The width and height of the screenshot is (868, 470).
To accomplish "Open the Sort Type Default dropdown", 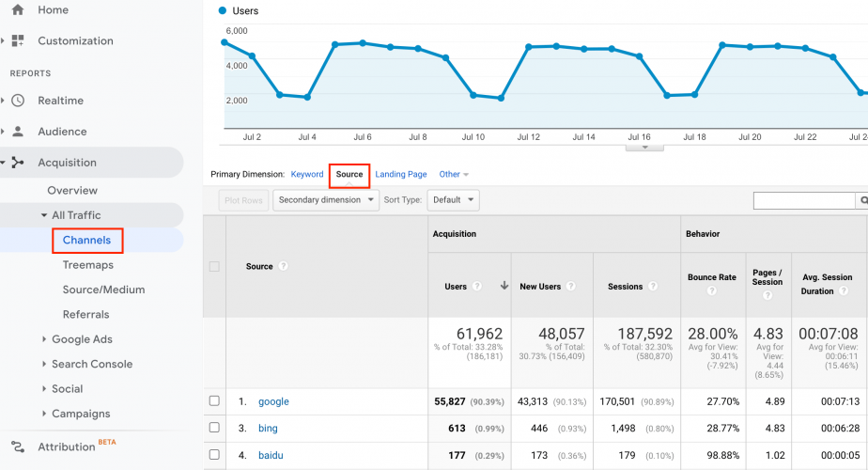I will 454,200.
